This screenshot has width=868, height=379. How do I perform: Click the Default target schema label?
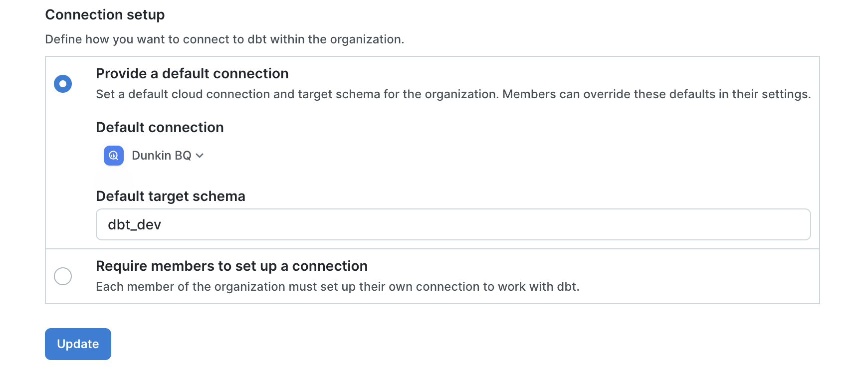click(x=171, y=196)
